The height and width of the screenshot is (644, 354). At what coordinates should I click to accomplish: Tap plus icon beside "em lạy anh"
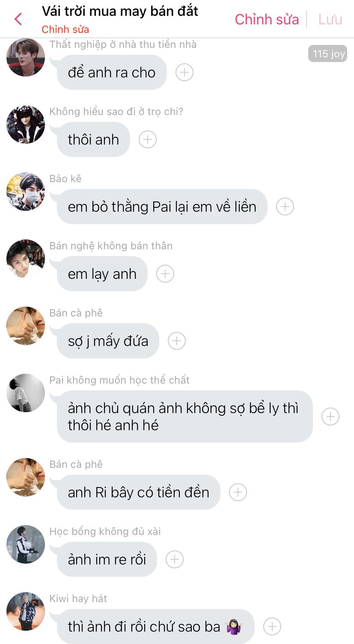pyautogui.click(x=165, y=274)
